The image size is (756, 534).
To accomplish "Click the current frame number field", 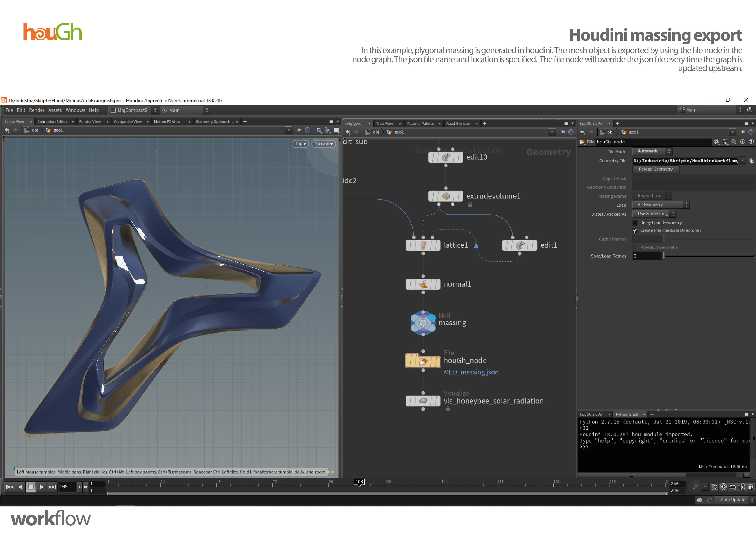I will [x=67, y=487].
